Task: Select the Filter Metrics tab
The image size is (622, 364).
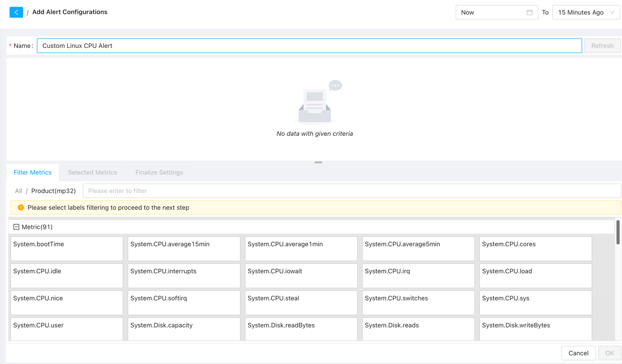Action: pyautogui.click(x=32, y=172)
